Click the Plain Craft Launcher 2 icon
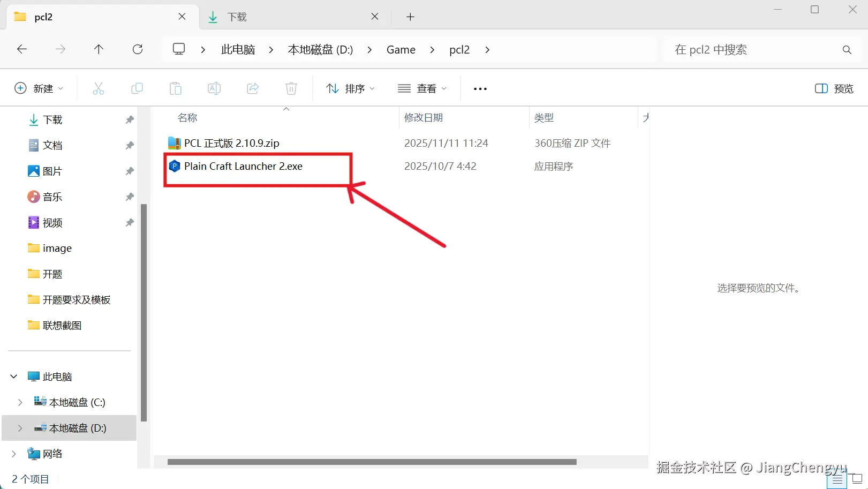Screen dimensions: 868x489 pyautogui.click(x=175, y=166)
